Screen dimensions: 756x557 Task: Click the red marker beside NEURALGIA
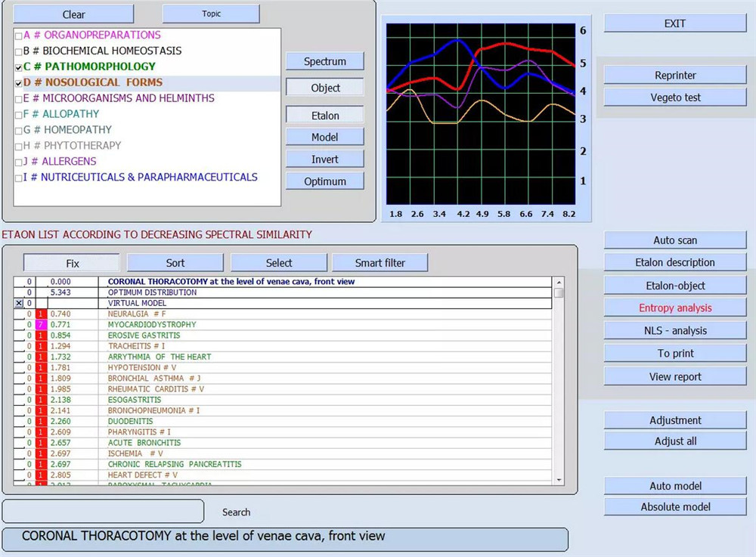coord(42,314)
